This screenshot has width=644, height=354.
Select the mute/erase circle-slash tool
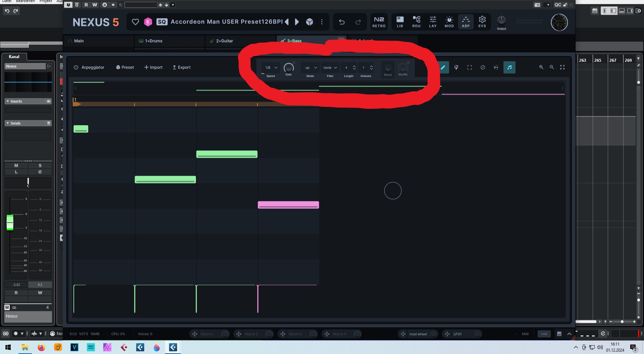(483, 68)
